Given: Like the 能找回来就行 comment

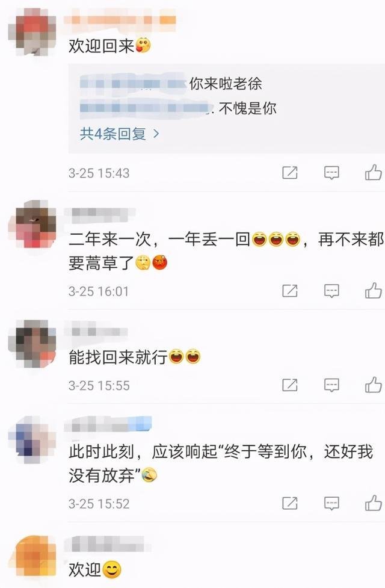Looking at the screenshot, I should pos(374,385).
